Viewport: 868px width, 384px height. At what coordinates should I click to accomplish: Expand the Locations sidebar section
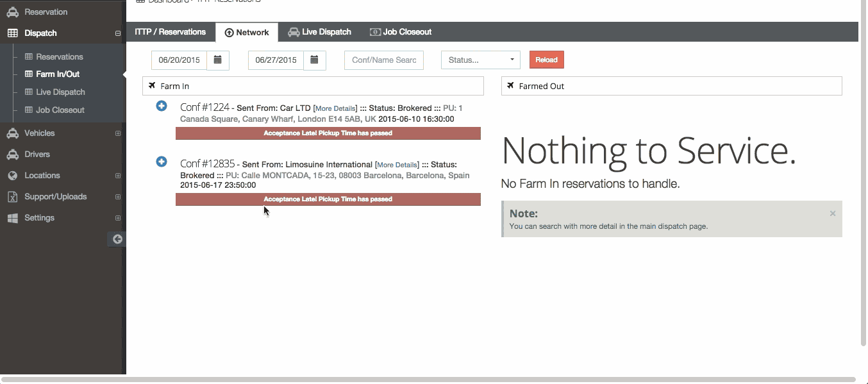[118, 176]
